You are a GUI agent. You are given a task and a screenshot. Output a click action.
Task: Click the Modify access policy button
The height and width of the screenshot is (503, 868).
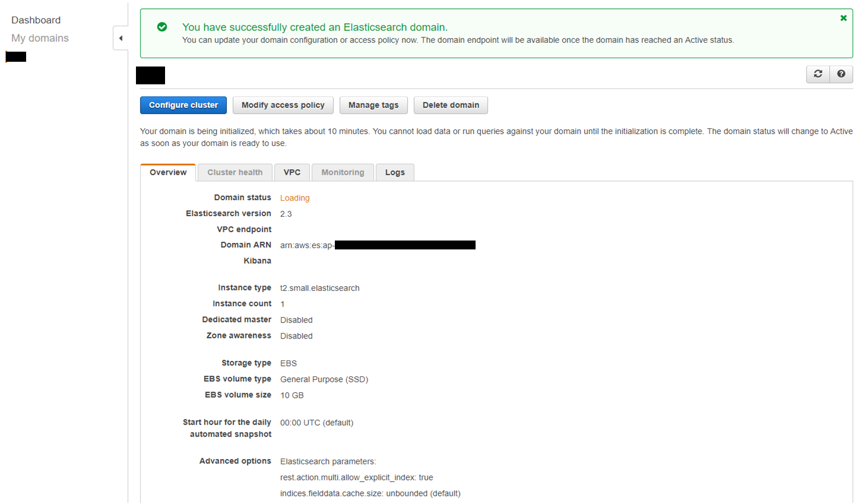283,105
